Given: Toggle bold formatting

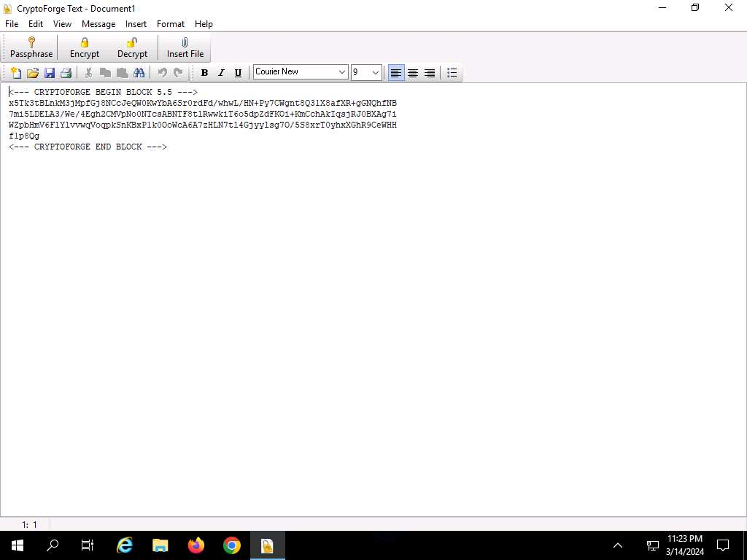Looking at the screenshot, I should pyautogui.click(x=204, y=73).
